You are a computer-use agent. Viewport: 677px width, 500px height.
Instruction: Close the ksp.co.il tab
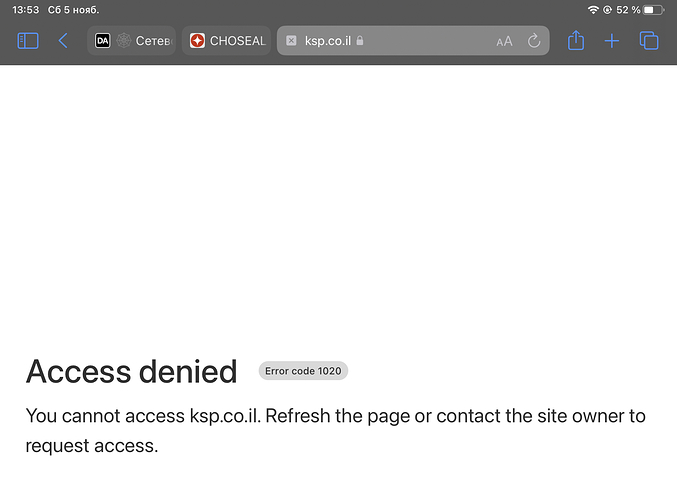[x=291, y=41]
